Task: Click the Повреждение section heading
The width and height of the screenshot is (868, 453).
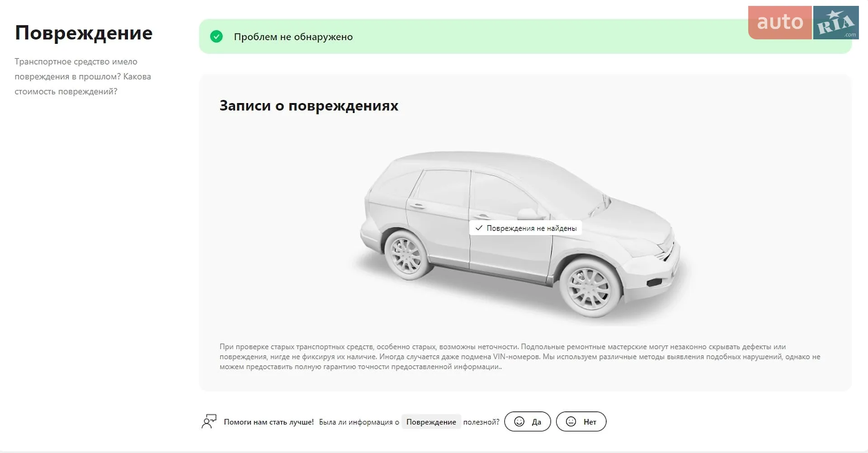Action: tap(84, 33)
